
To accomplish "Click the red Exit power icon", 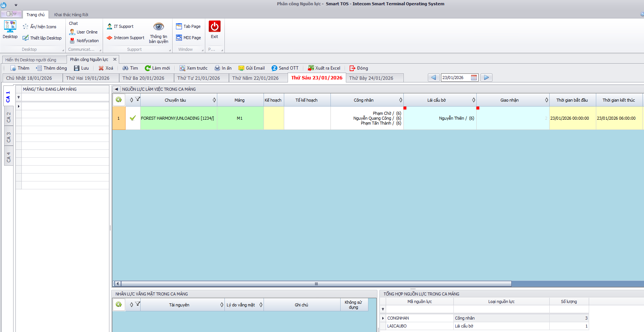I will tap(214, 27).
